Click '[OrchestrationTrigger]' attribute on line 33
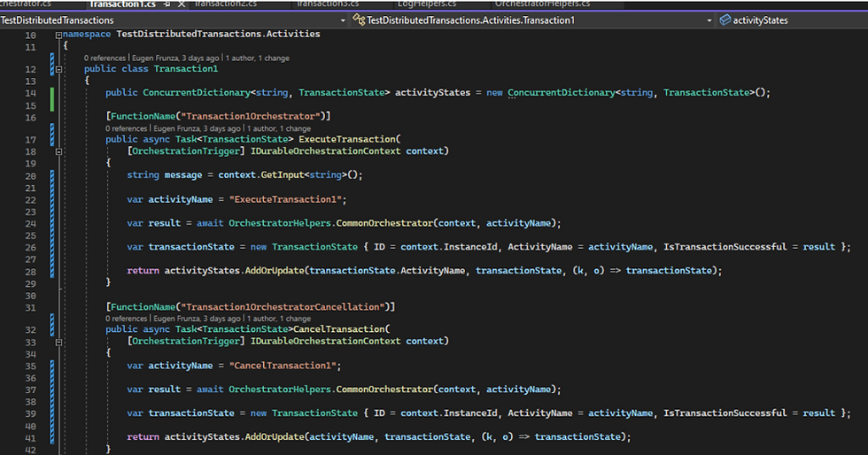Screen dimensions: 868x455 coord(186,342)
